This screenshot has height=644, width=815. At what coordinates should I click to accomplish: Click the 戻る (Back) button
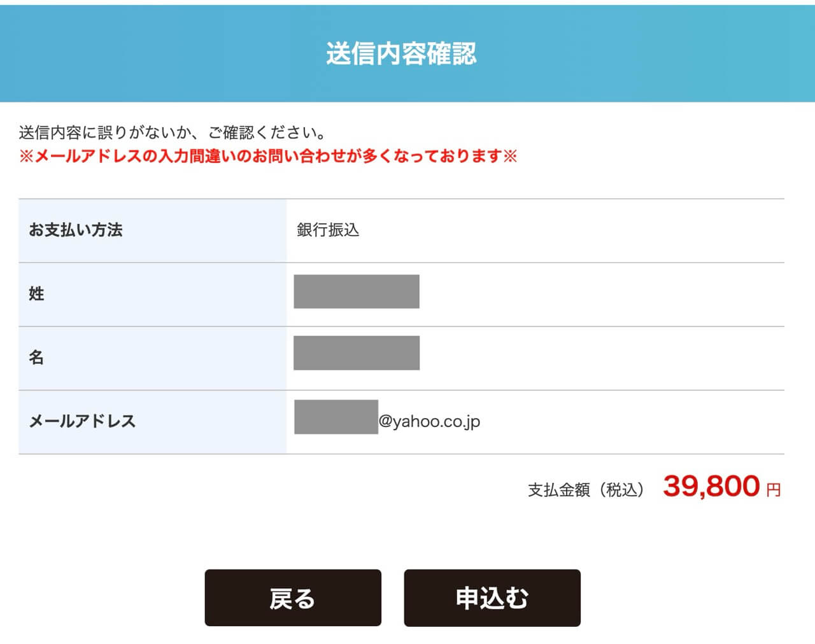293,598
